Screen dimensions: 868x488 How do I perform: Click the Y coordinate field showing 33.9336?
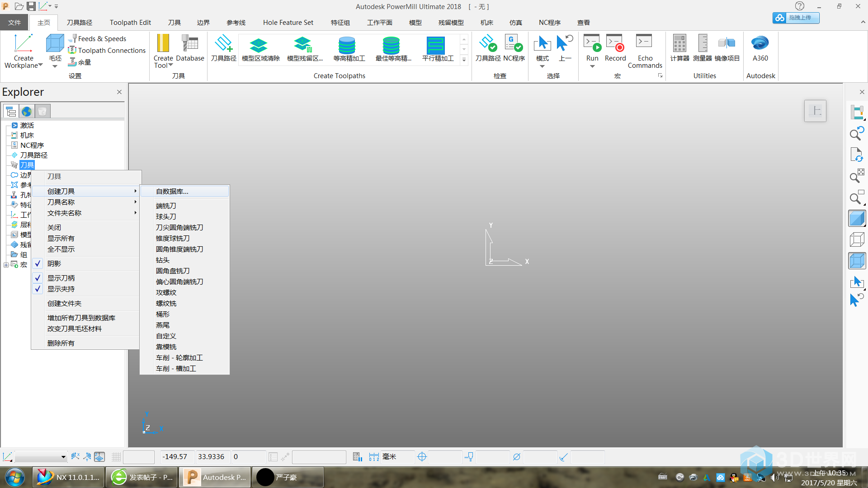[212, 457]
